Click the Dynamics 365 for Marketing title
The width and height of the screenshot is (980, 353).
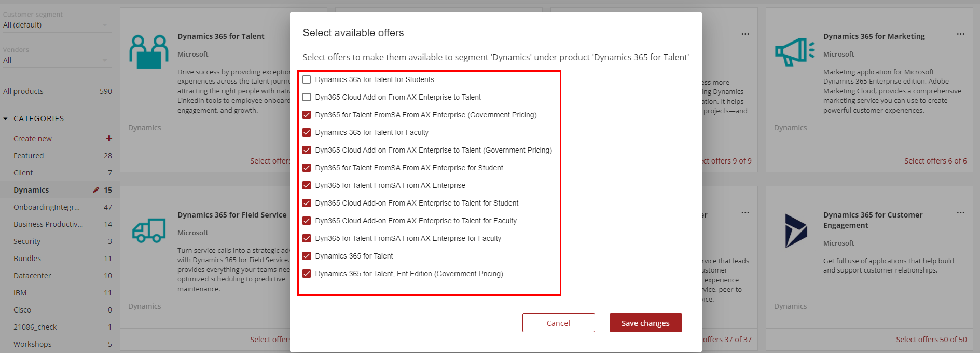point(874,36)
